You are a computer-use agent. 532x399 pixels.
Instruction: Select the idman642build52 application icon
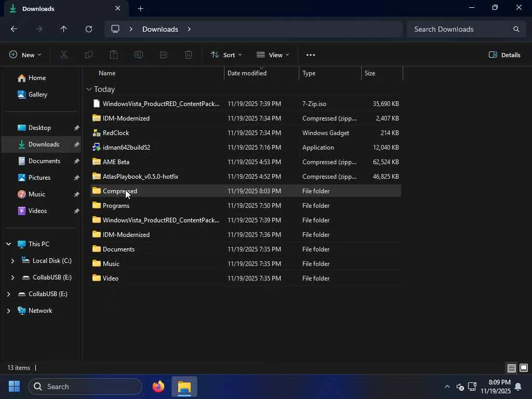[96, 148]
